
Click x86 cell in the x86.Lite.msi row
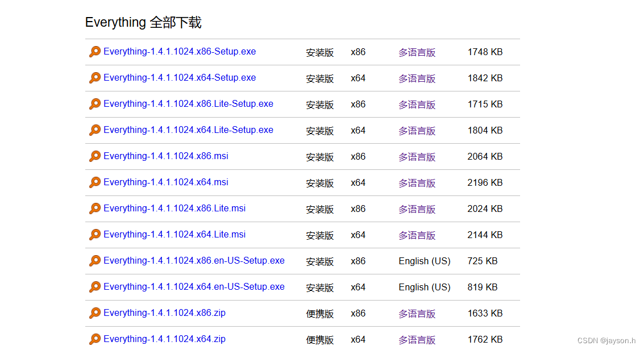pyautogui.click(x=358, y=209)
